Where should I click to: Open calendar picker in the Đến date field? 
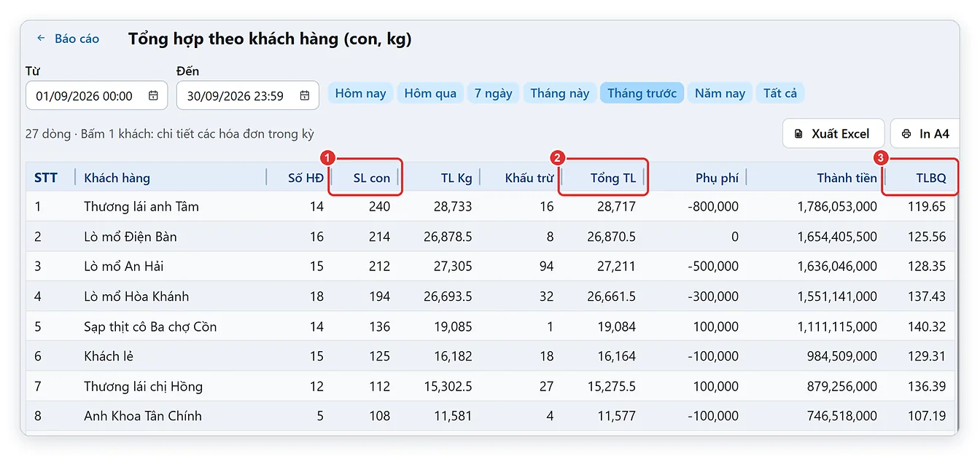[305, 95]
